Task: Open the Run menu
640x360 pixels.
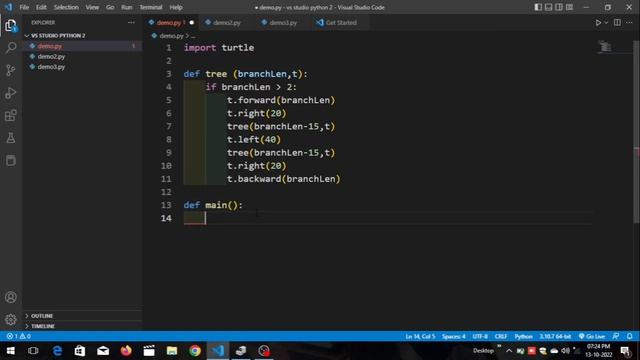Action: [127, 7]
